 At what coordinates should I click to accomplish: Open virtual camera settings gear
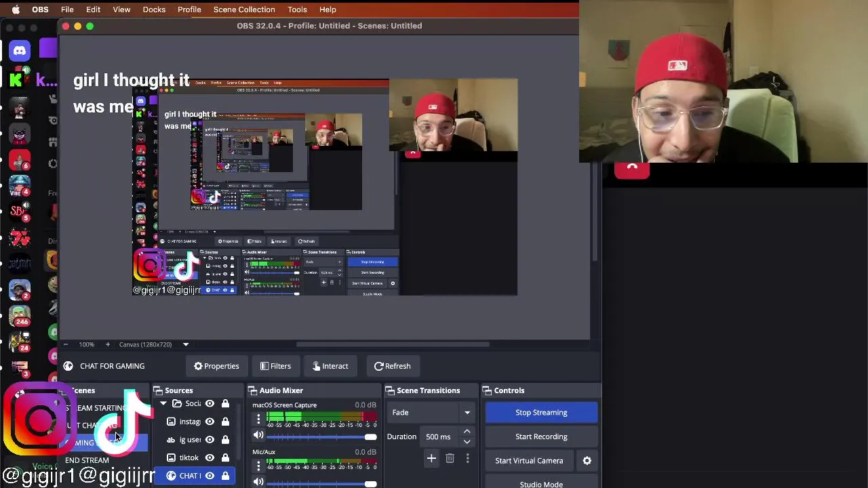pos(587,461)
